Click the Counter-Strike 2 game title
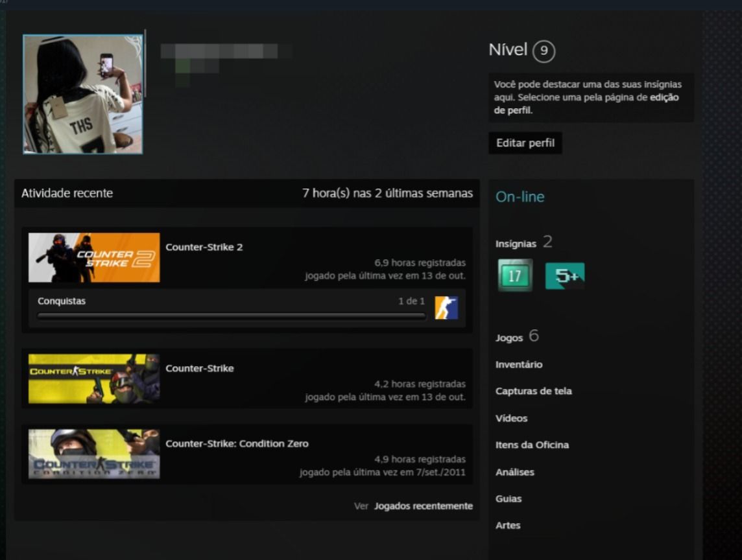 [x=204, y=247]
